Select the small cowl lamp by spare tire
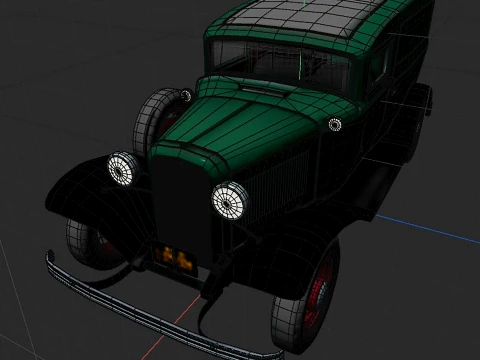 (x=186, y=96)
